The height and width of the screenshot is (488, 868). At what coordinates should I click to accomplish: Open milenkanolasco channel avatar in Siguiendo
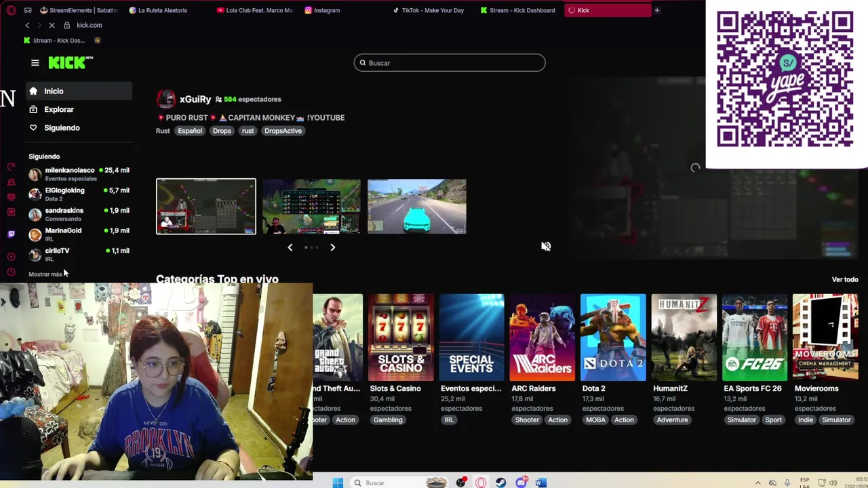pos(35,174)
